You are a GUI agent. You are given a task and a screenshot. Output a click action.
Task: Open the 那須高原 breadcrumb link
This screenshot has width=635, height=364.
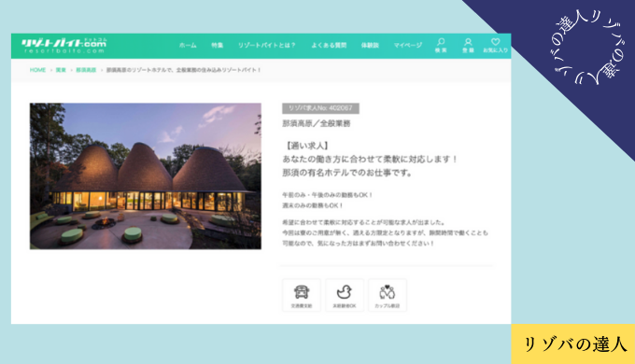(86, 70)
